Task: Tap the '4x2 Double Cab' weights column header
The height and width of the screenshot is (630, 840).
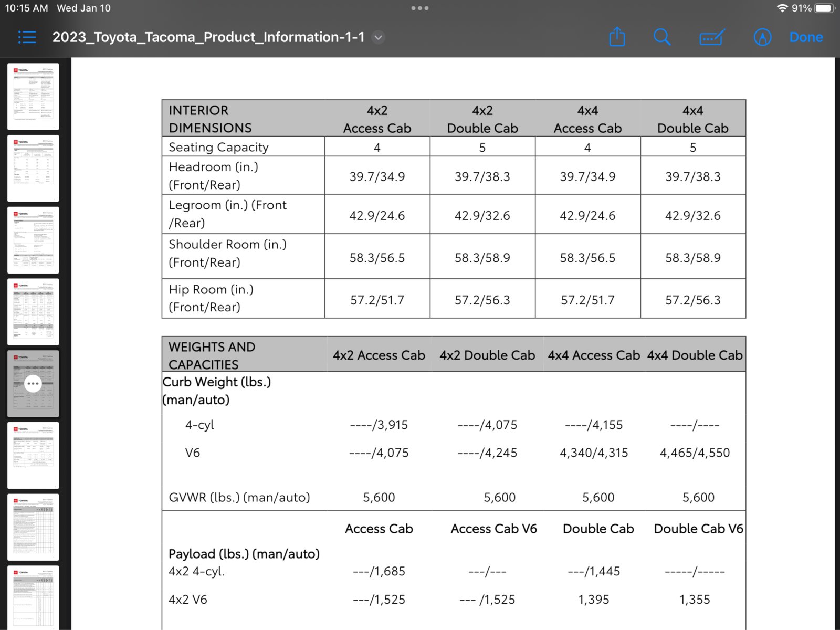Action: [487, 355]
